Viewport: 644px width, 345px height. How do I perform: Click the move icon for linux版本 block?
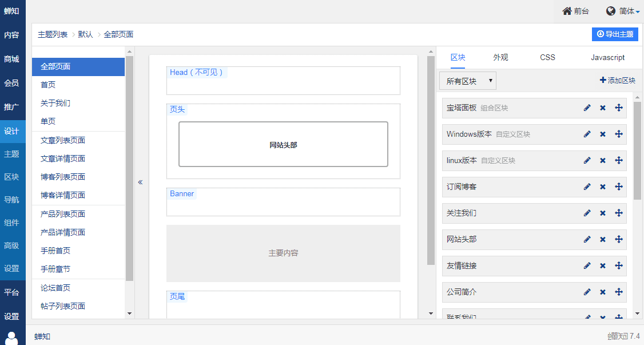(618, 161)
